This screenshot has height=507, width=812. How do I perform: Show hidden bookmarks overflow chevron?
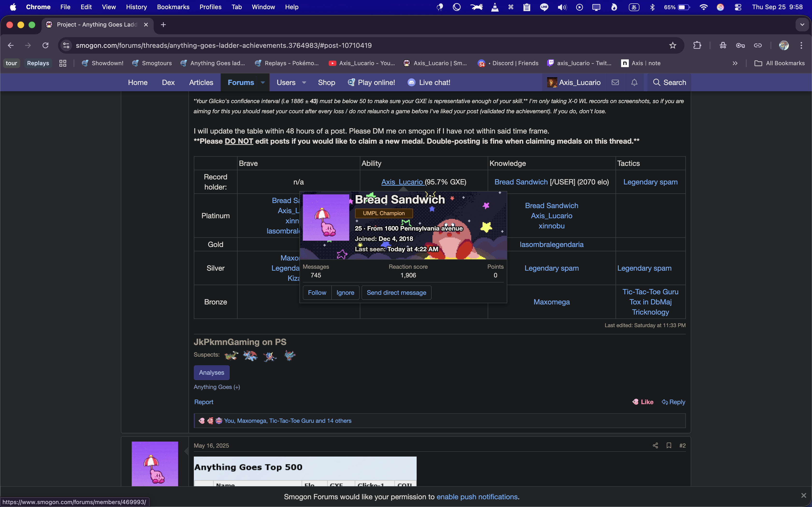click(x=735, y=63)
